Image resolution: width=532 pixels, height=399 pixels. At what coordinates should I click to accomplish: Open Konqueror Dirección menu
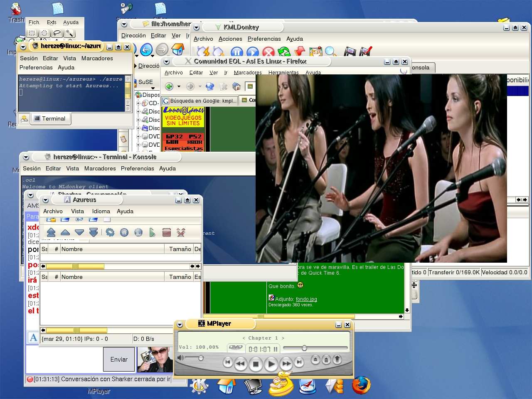tap(133, 35)
